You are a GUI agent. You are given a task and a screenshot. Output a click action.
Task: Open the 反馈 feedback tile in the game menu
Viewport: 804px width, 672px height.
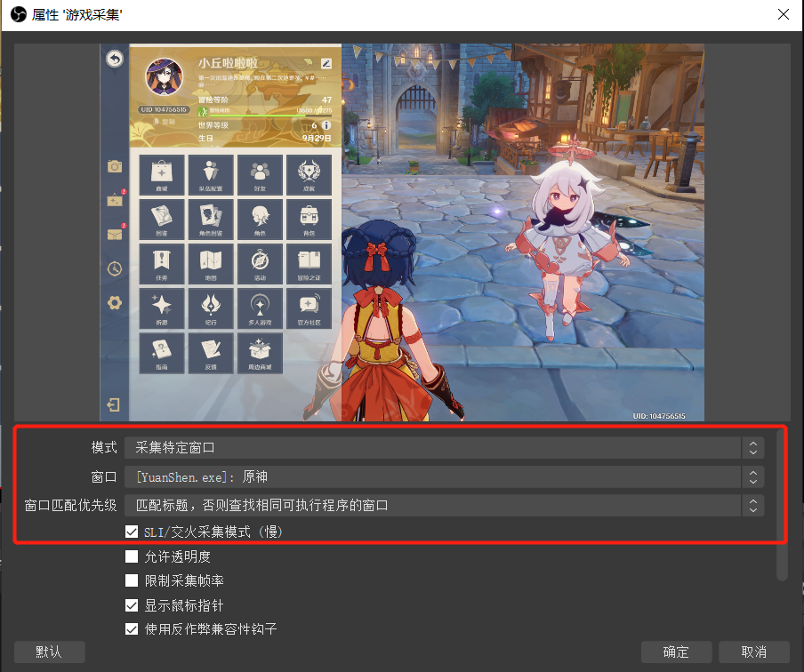[211, 353]
